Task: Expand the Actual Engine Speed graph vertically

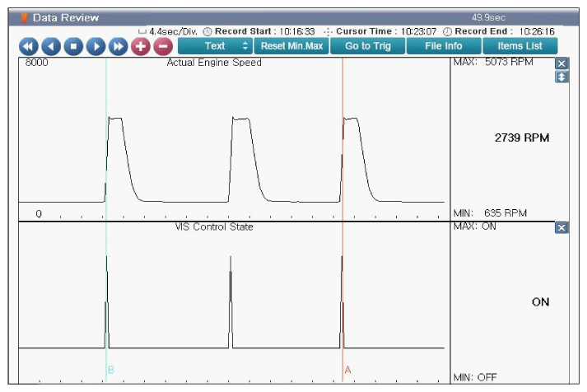Action: (x=561, y=77)
